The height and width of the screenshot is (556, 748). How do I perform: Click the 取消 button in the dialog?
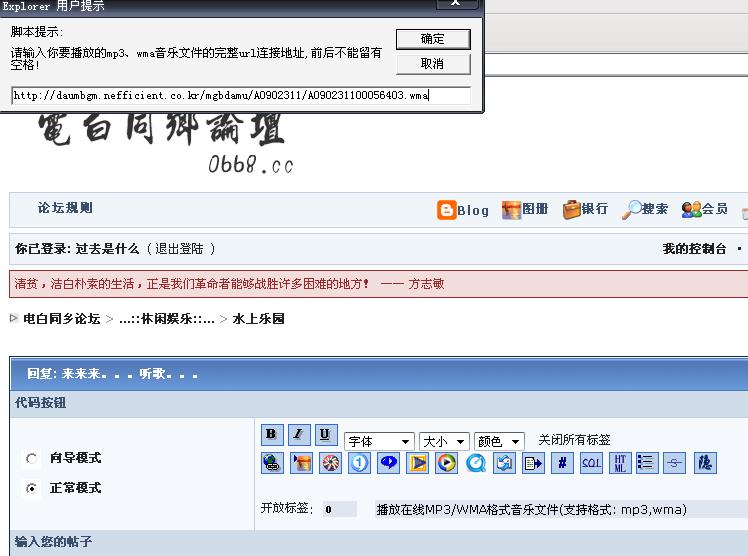click(433, 64)
